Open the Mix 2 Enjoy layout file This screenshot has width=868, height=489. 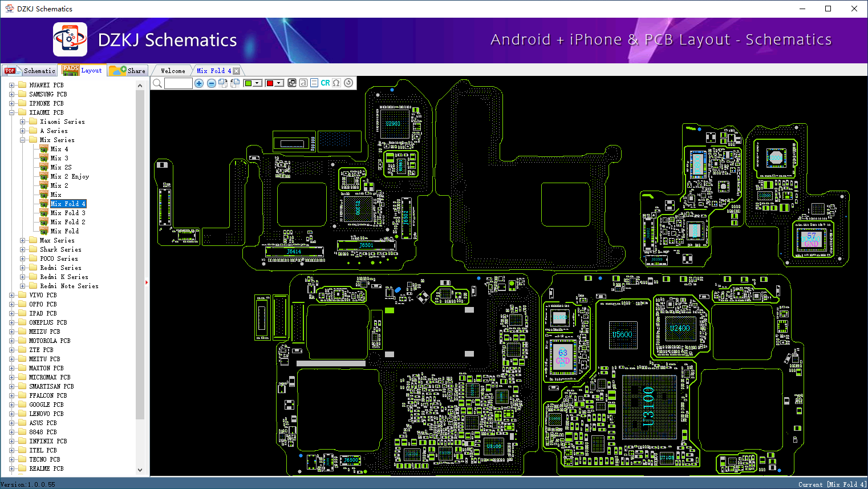click(x=70, y=176)
